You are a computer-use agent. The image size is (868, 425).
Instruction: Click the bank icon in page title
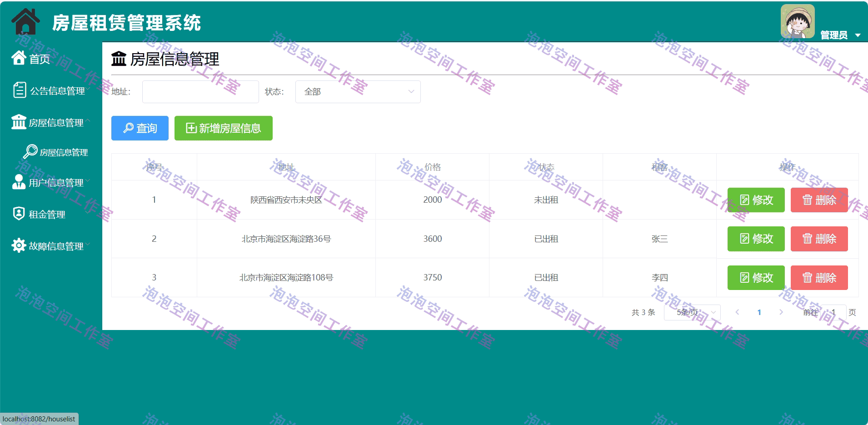point(119,59)
